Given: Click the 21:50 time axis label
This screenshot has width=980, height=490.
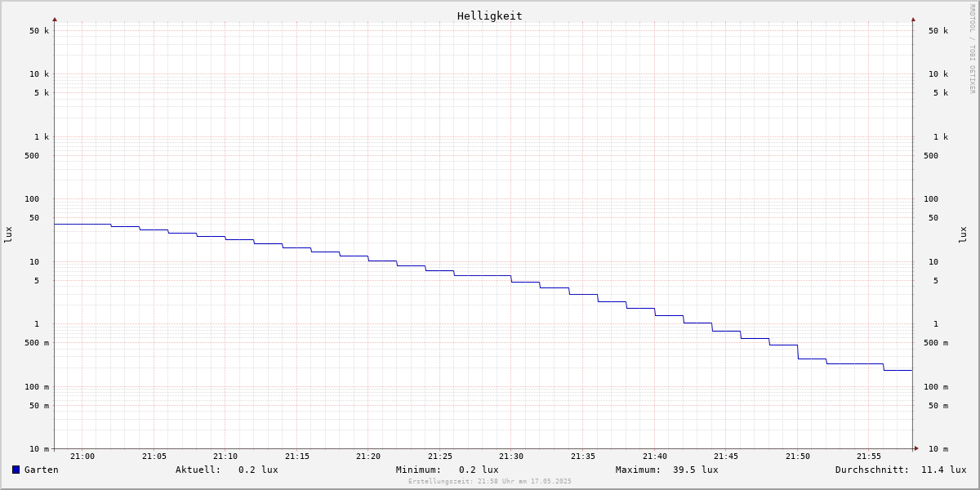Looking at the screenshot, I should tap(798, 457).
